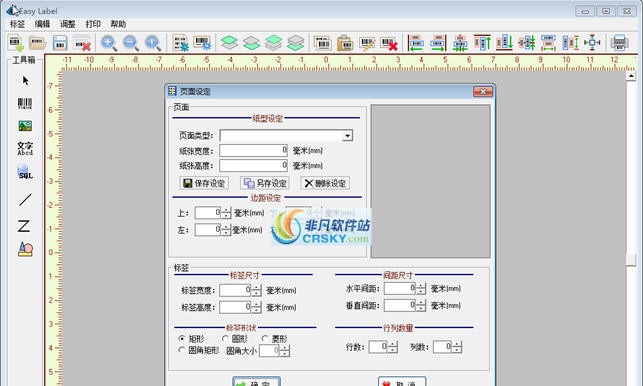Image resolution: width=643 pixels, height=386 pixels.
Task: Open the 页面类型 page type dropdown
Action: point(347,136)
